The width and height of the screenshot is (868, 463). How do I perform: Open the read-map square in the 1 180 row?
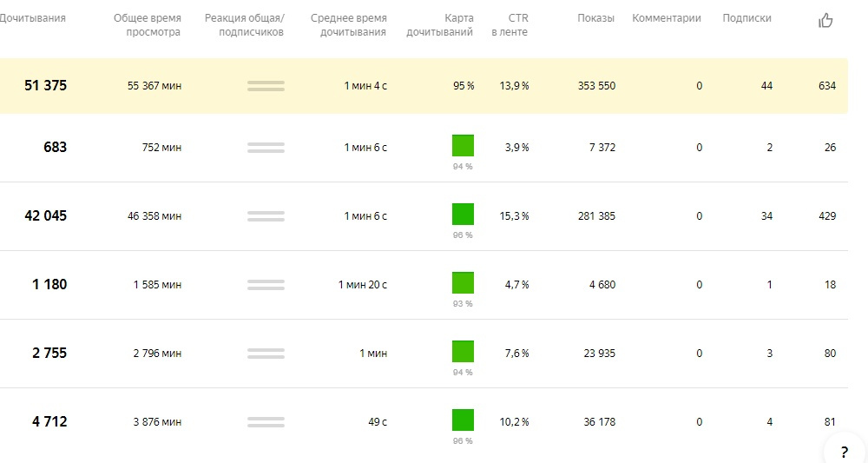pyautogui.click(x=463, y=282)
